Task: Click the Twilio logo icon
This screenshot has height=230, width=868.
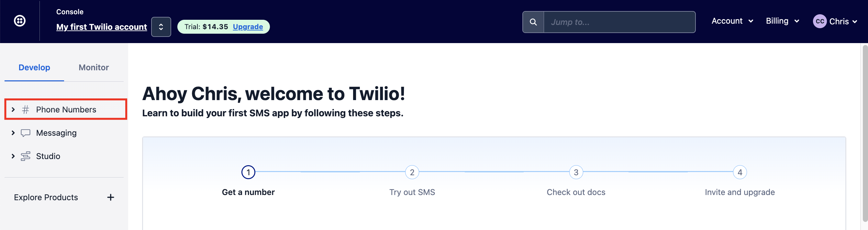Action: (20, 21)
